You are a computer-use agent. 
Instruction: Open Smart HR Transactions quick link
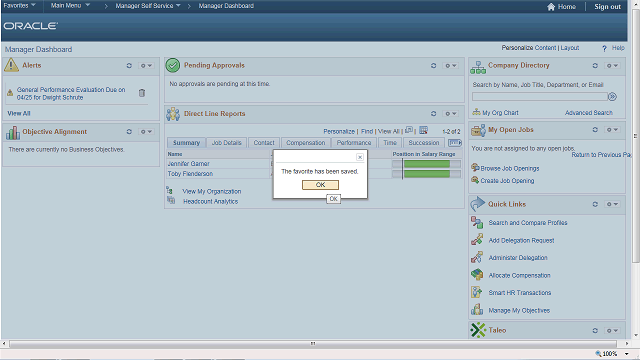(520, 293)
